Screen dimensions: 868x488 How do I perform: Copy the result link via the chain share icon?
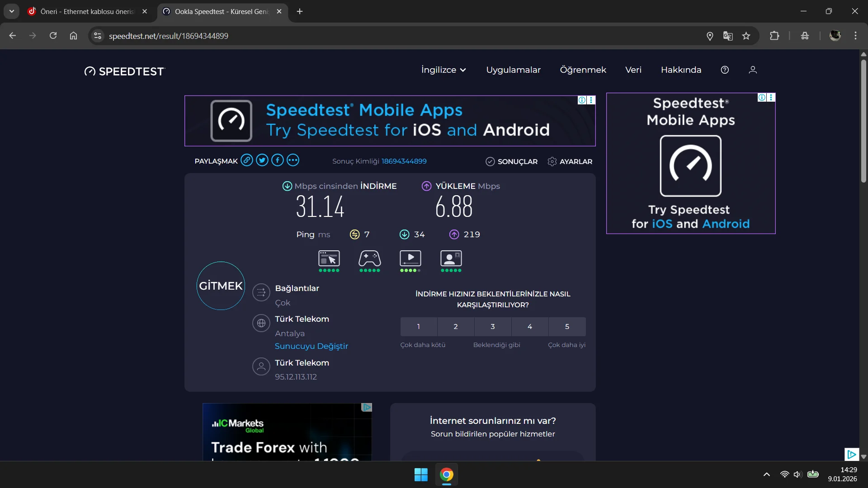pyautogui.click(x=246, y=160)
